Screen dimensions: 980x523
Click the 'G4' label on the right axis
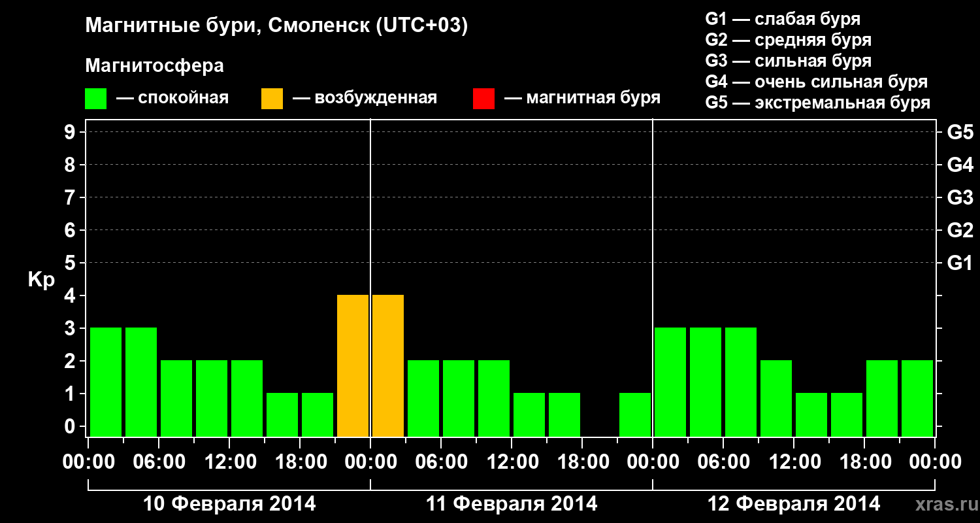point(960,165)
